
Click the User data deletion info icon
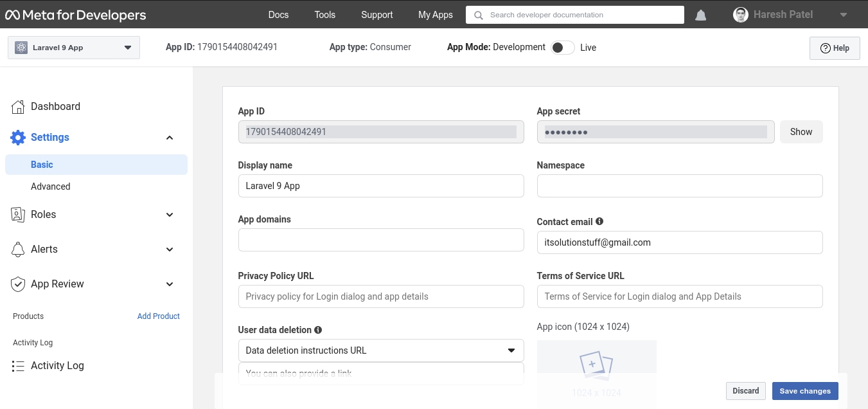pyautogui.click(x=318, y=330)
